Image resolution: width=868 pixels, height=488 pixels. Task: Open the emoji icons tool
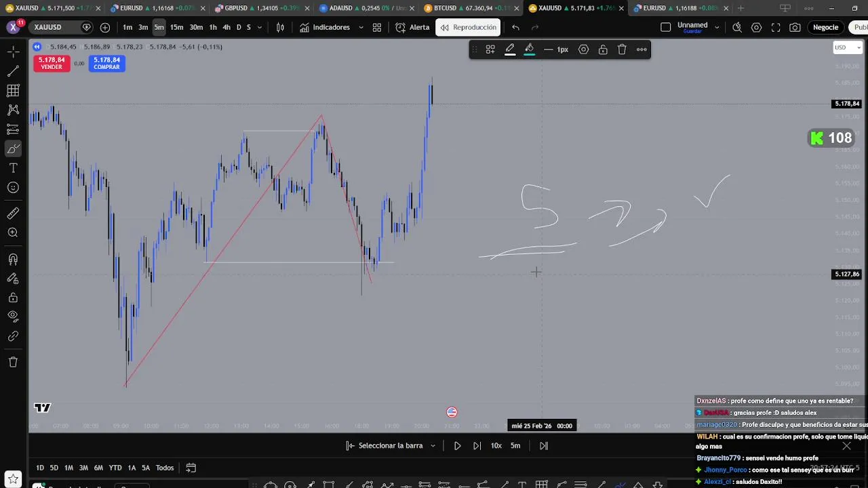[13, 187]
